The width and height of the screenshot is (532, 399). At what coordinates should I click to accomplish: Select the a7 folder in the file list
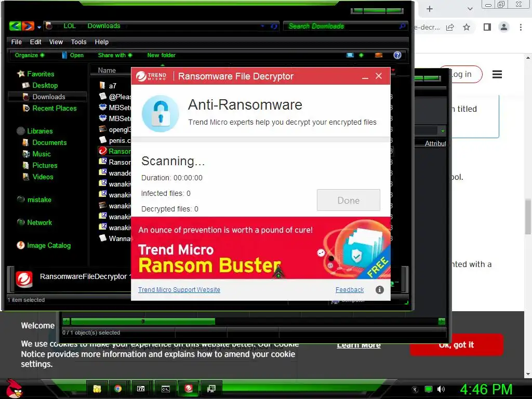click(112, 86)
